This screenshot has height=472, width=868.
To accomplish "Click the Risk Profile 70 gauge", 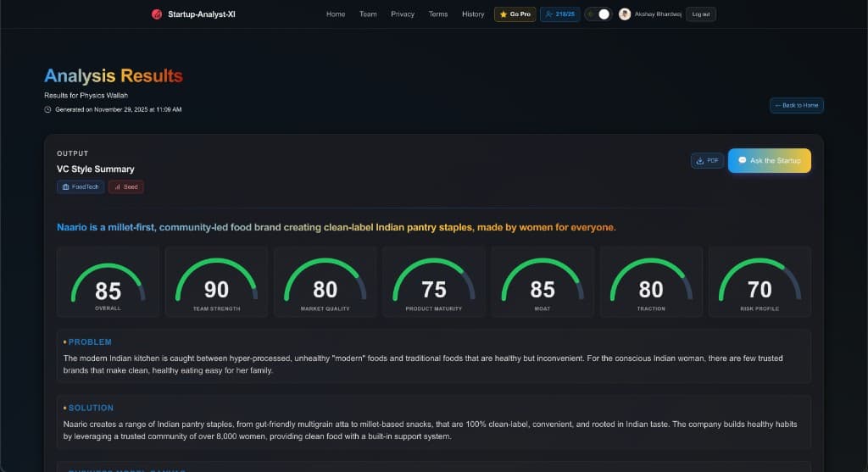I will [759, 282].
